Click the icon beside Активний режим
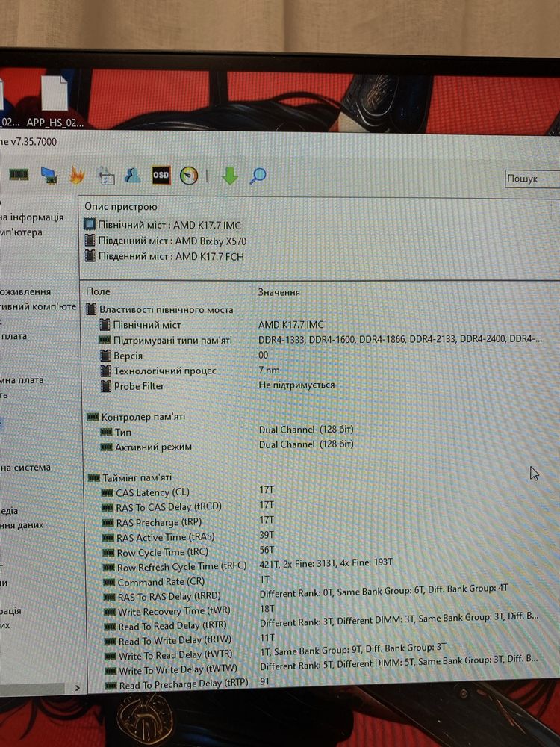The height and width of the screenshot is (747, 560). coord(107,447)
